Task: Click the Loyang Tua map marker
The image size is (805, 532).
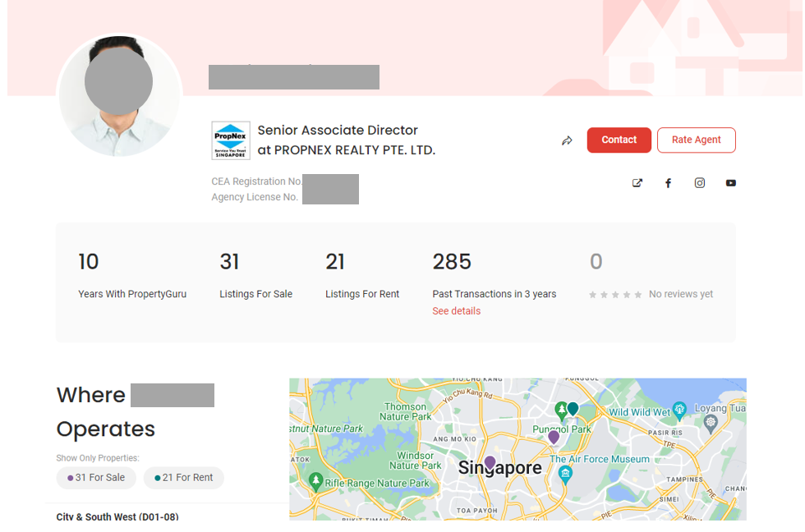Action: click(x=711, y=424)
